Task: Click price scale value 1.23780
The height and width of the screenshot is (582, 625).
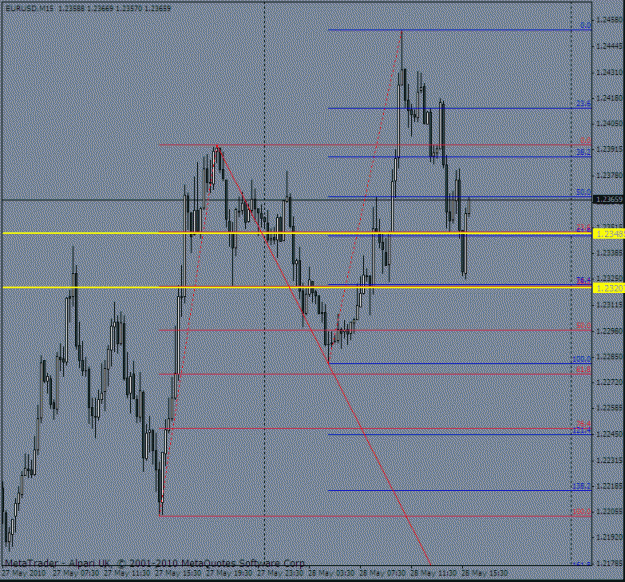Action: point(610,175)
